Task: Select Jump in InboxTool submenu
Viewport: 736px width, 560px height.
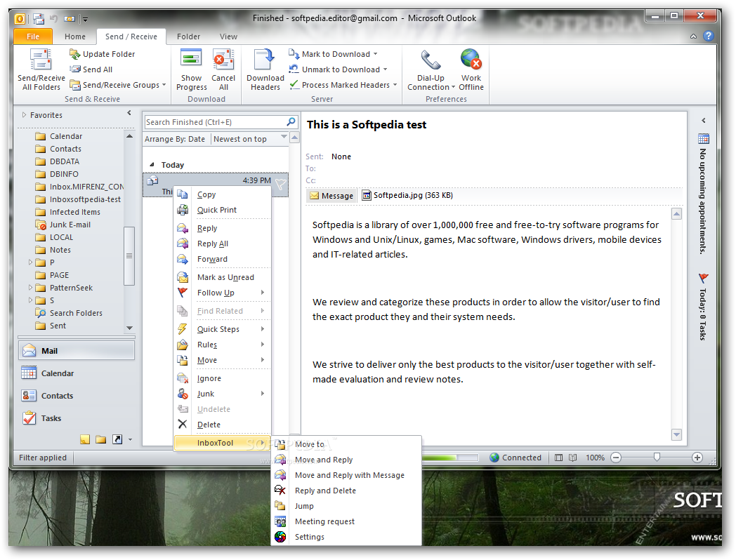Action: (346, 506)
